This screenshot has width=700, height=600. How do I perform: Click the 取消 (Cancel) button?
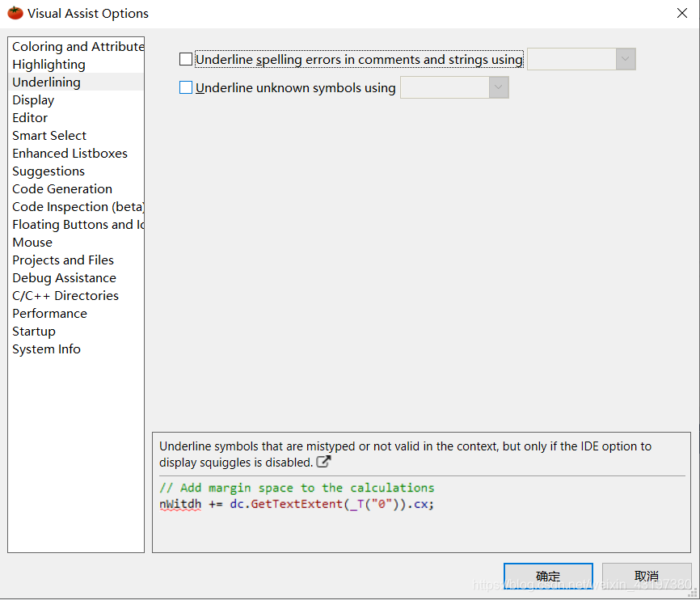(647, 576)
